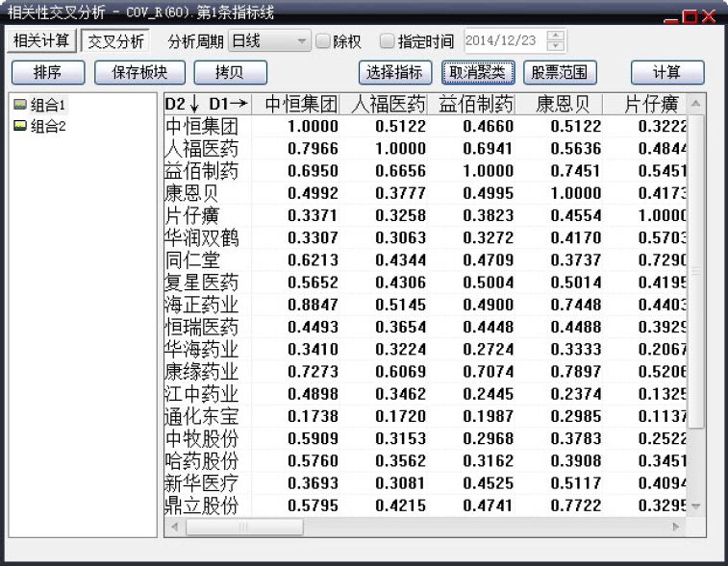Screen dimensions: 728x566
Task: Select the 益佰制药 row label
Action: click(202, 171)
